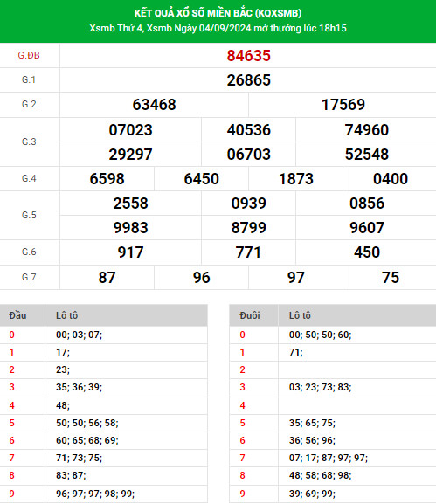Click the G.1 prize number 26865
Screen dimensions: 436x504
[248, 80]
